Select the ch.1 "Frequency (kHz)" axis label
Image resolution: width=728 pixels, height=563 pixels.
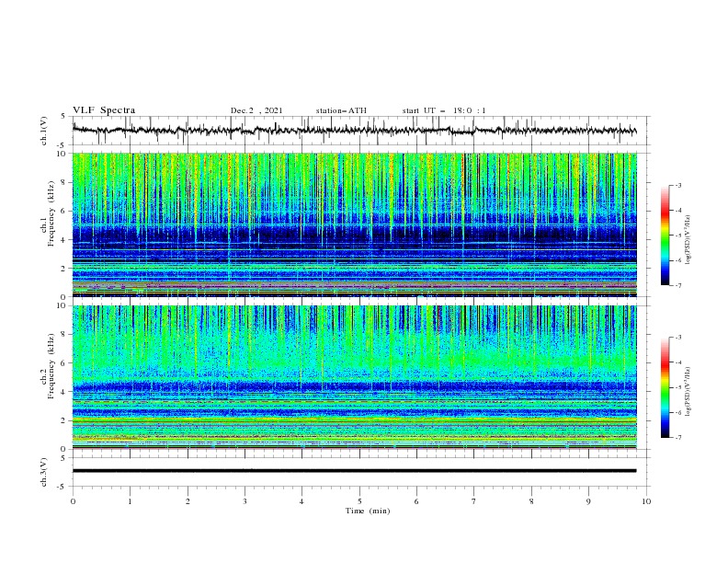point(51,214)
